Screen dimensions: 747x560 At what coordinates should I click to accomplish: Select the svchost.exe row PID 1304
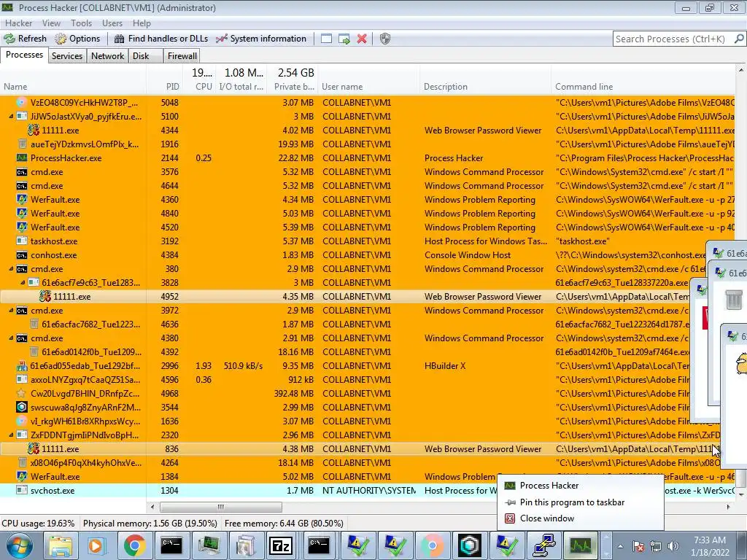point(368,490)
